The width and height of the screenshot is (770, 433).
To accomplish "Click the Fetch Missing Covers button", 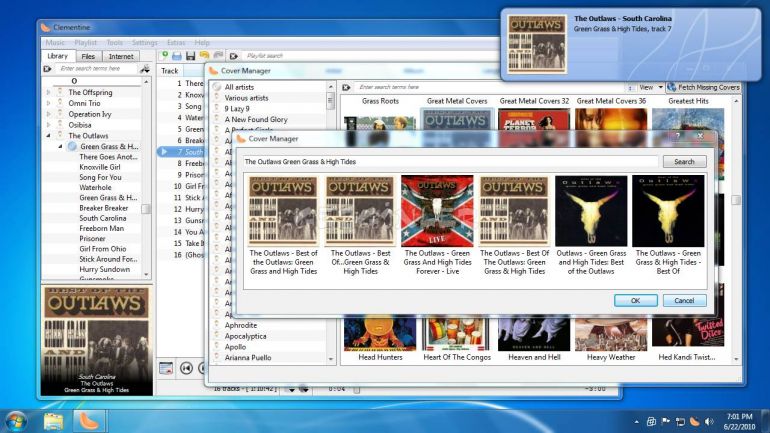I will coord(703,87).
